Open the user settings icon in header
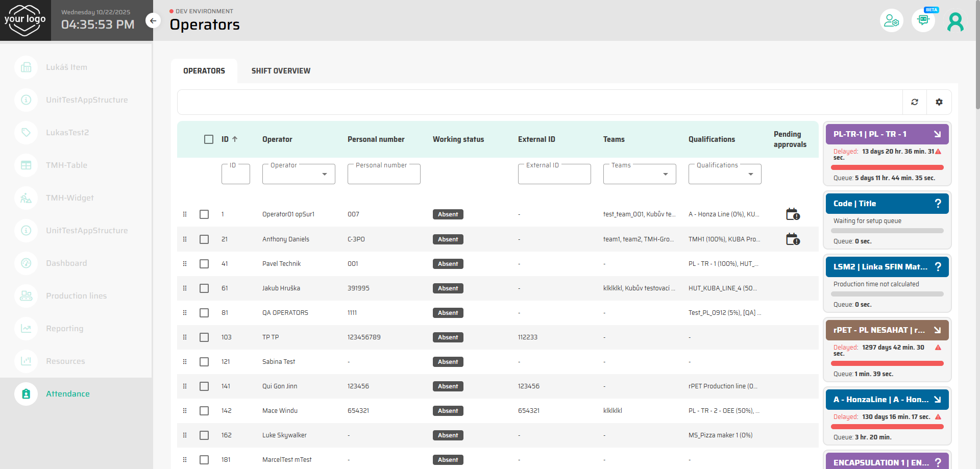The image size is (980, 469). click(891, 20)
